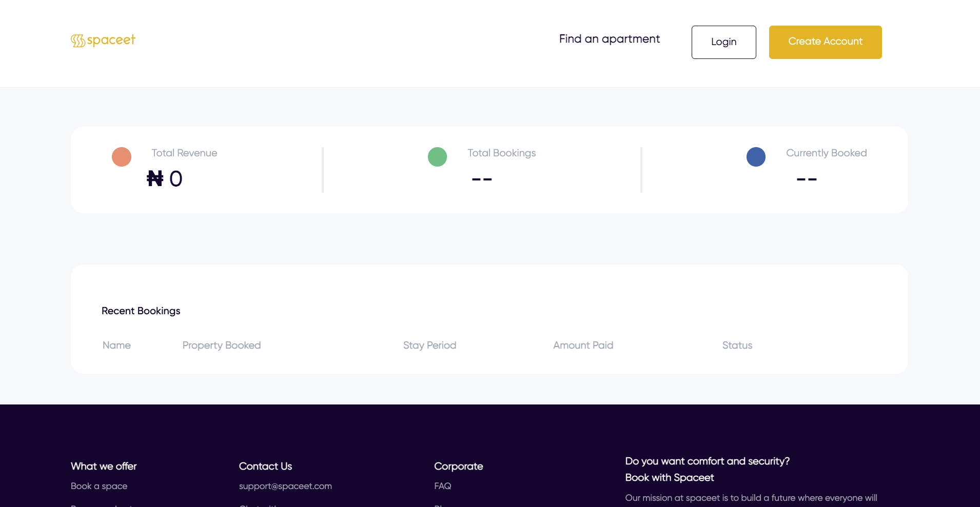Click the support@spaceet.com email link
Screen dimensions: 980x507
(285, 486)
